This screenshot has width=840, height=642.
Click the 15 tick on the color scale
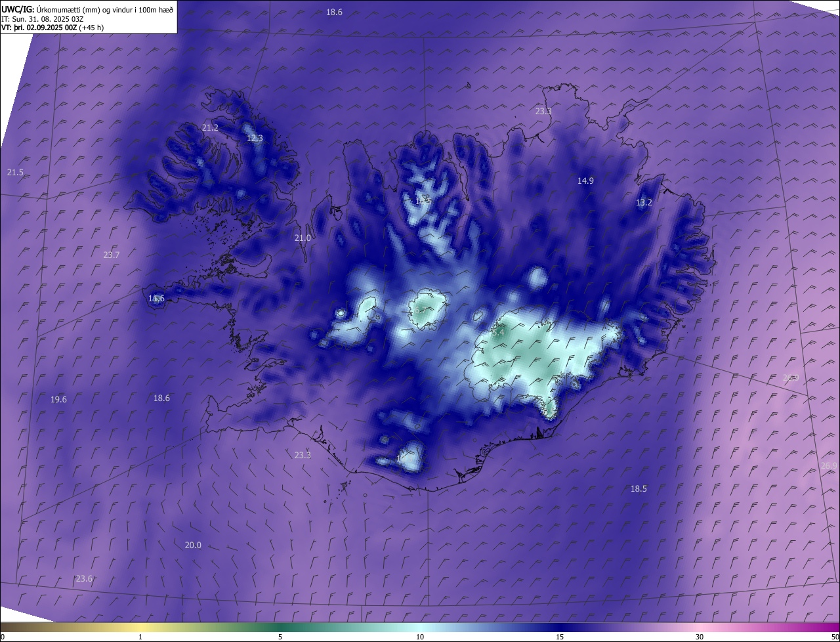(x=560, y=637)
